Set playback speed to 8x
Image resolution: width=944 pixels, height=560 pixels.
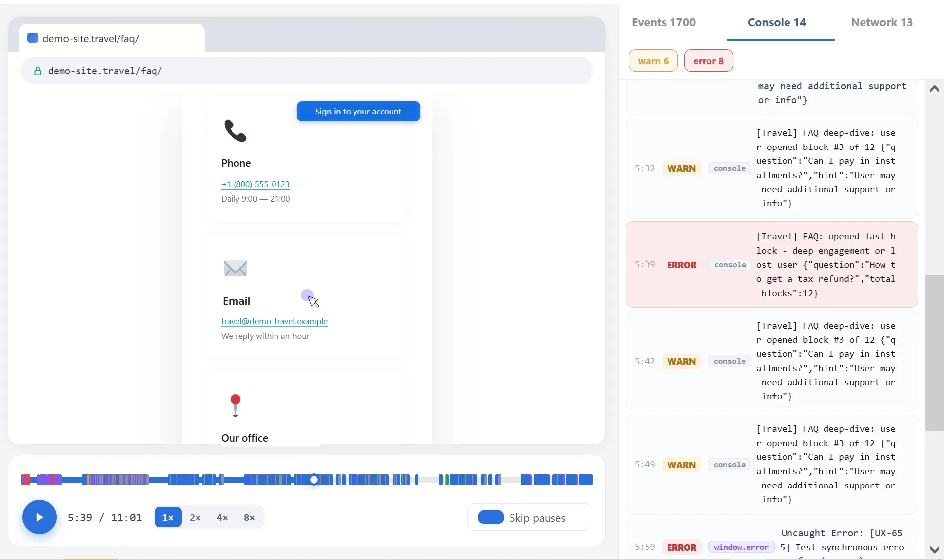(249, 517)
